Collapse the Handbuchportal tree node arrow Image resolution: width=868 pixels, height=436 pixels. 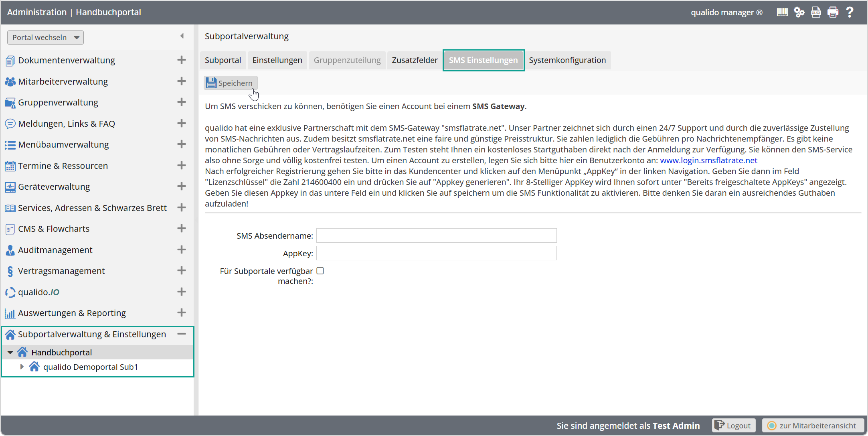coord(10,353)
